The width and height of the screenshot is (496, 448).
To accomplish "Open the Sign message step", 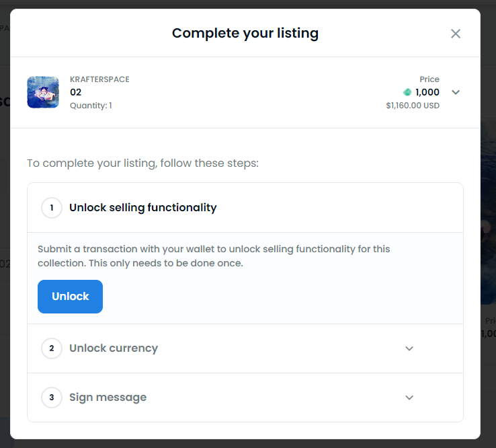I will point(108,398).
